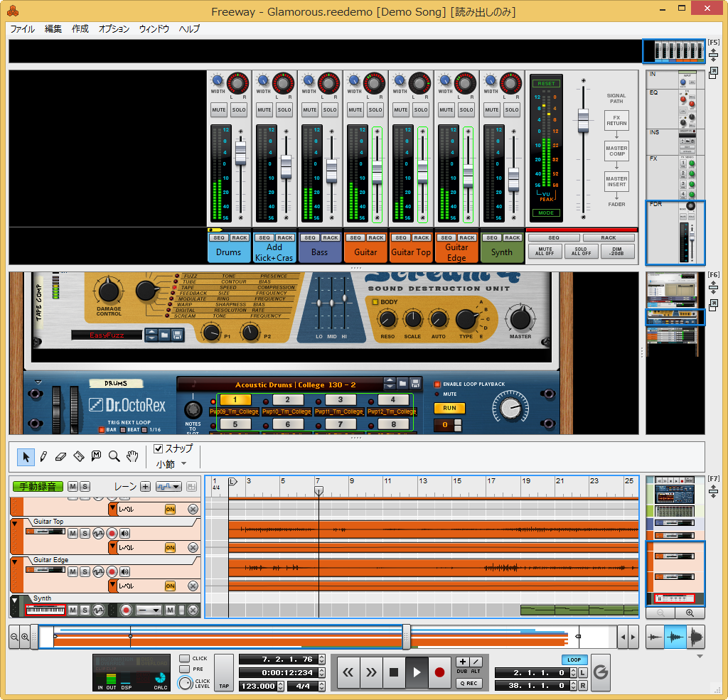Open the snap value dropdown showing 小節
The width and height of the screenshot is (728, 700).
click(171, 464)
